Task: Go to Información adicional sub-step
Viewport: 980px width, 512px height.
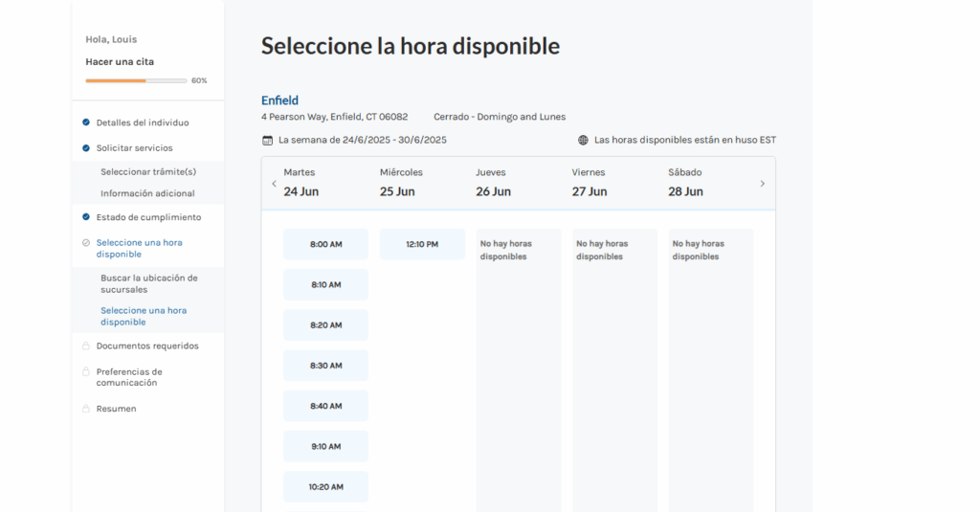Action: [147, 194]
